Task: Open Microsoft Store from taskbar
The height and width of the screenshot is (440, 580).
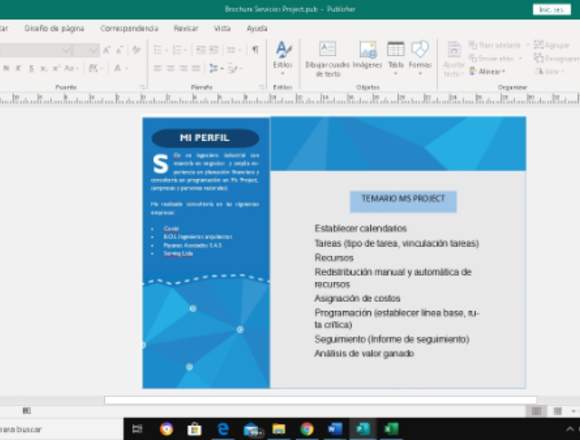Action: point(194,429)
